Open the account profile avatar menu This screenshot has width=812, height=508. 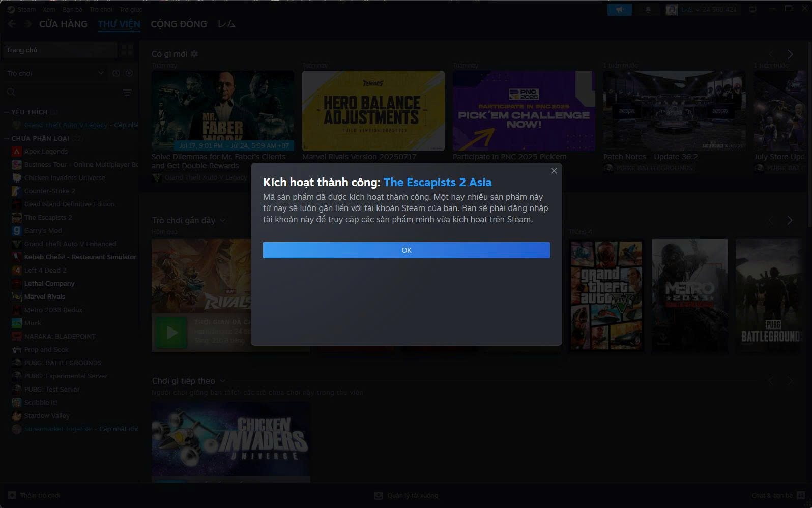pos(672,9)
